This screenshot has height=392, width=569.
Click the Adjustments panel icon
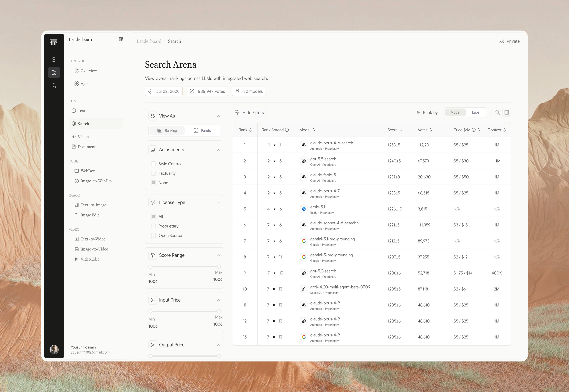152,150
